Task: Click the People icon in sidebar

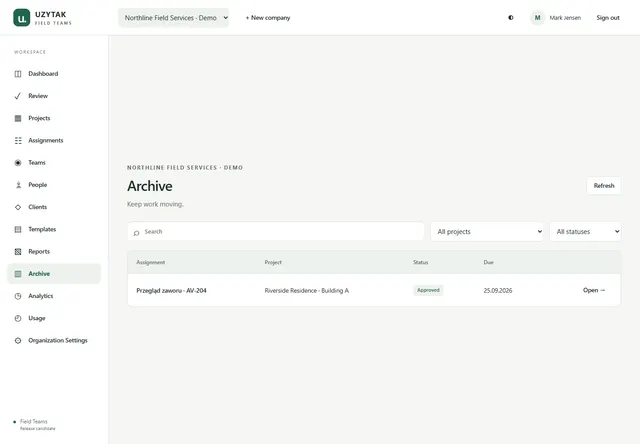Action: (x=18, y=185)
